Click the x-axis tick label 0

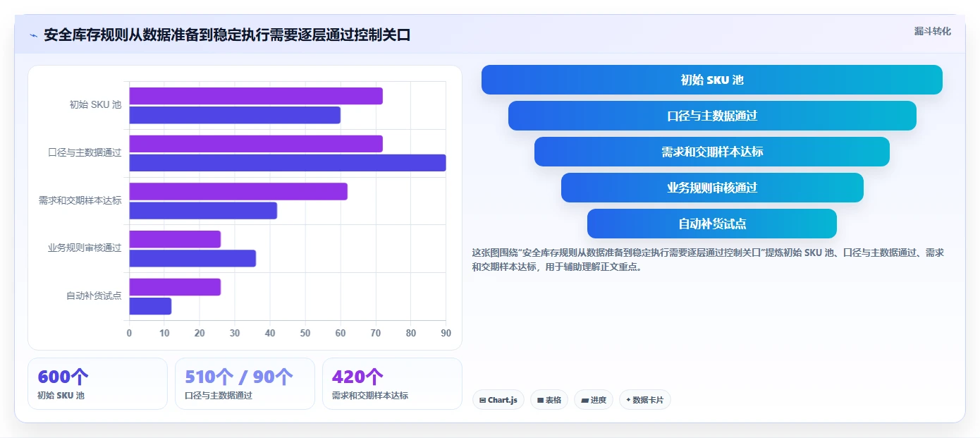pyautogui.click(x=129, y=333)
